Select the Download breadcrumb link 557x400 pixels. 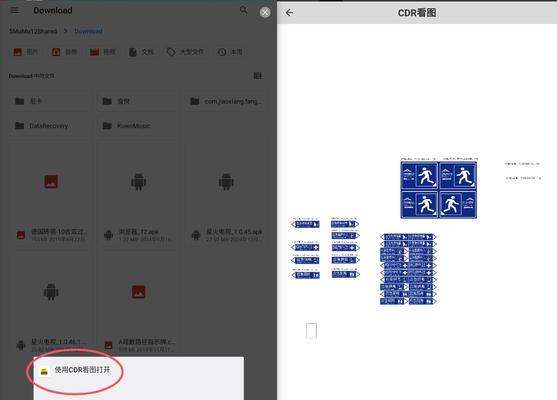point(88,31)
